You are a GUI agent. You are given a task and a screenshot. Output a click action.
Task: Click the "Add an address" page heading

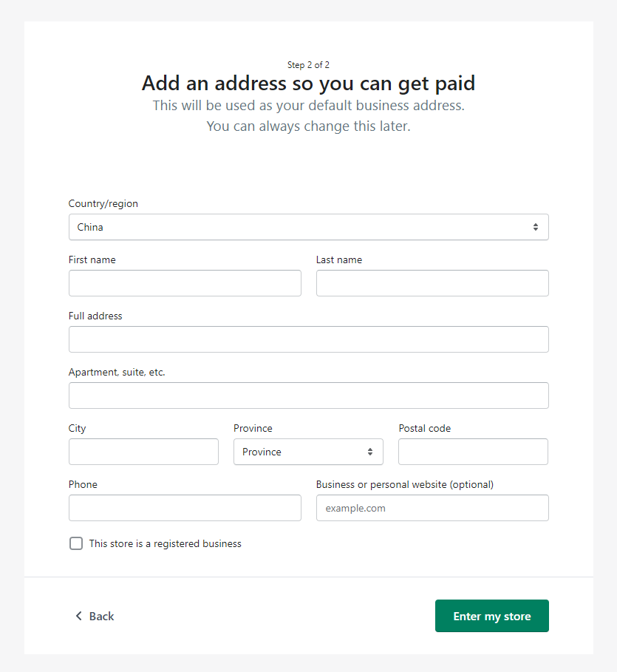(x=308, y=83)
